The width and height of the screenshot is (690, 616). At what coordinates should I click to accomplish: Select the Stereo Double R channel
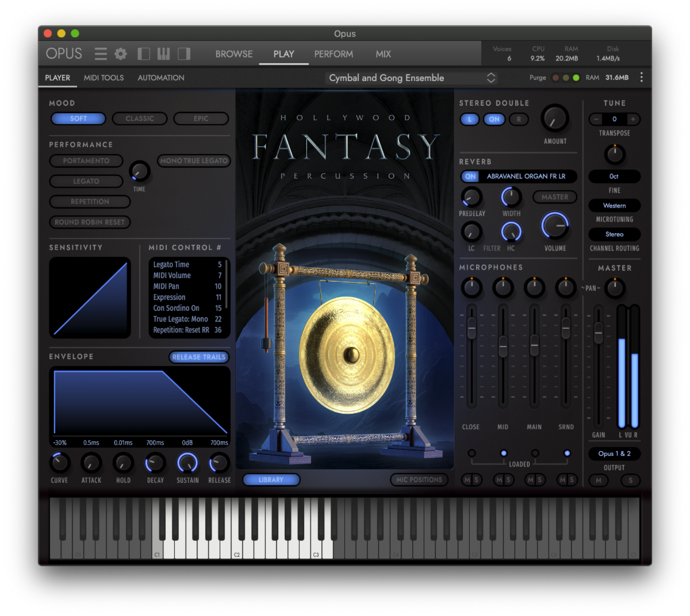tap(519, 119)
